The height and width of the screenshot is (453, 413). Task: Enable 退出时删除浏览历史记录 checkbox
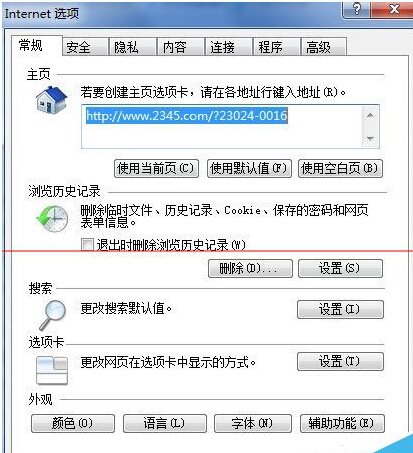(87, 245)
